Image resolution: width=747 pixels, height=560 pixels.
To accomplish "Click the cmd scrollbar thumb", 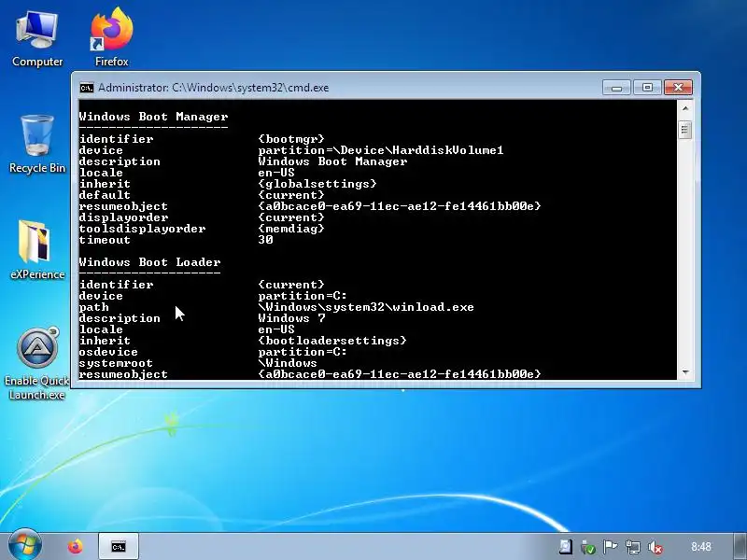I will coord(685,130).
